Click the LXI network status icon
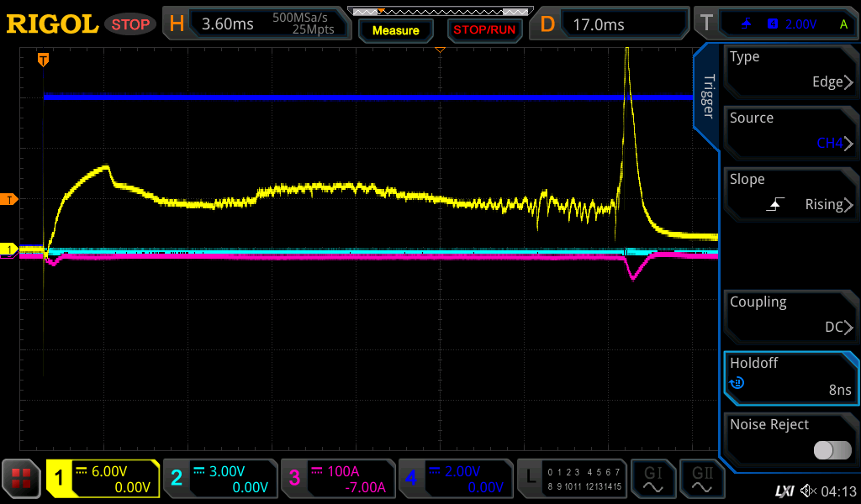Screen dimensions: 861x504 784,490
